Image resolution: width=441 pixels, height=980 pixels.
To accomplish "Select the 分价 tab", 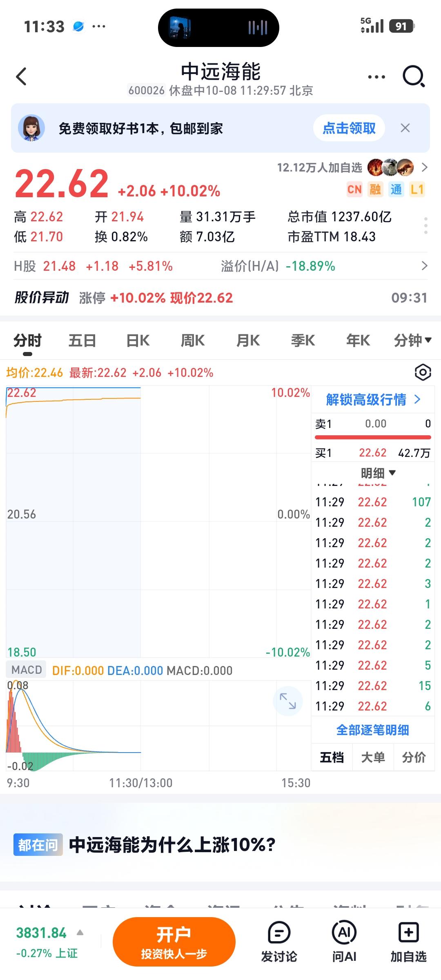I will (414, 757).
